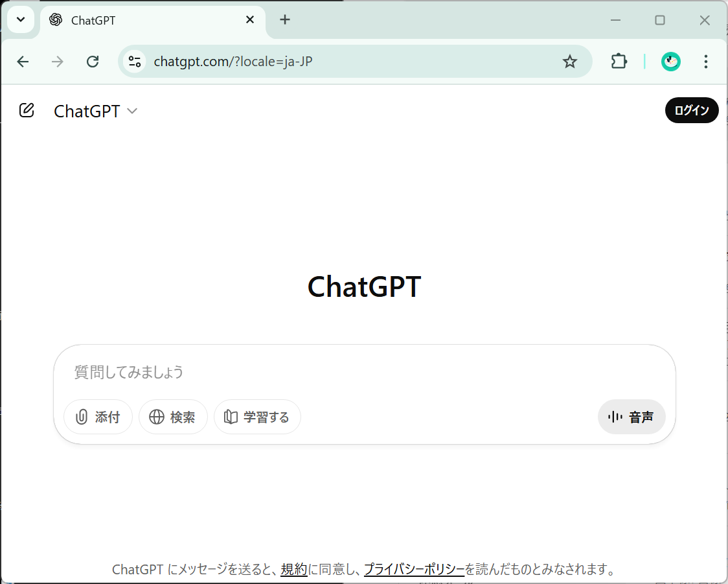View site information icon in address bar
This screenshot has width=728, height=584.
(135, 62)
